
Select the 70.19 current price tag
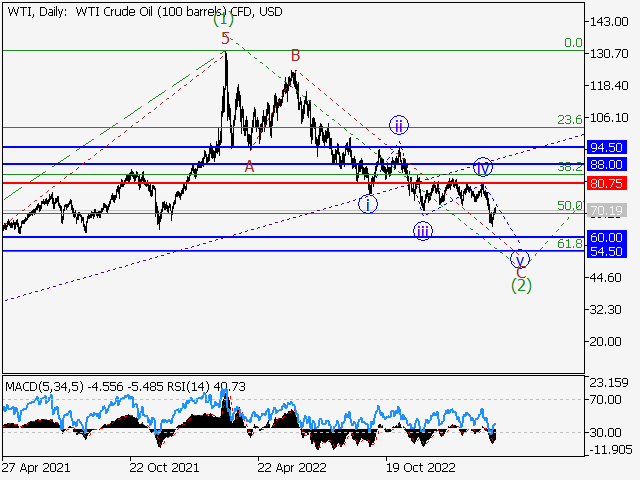click(x=607, y=211)
